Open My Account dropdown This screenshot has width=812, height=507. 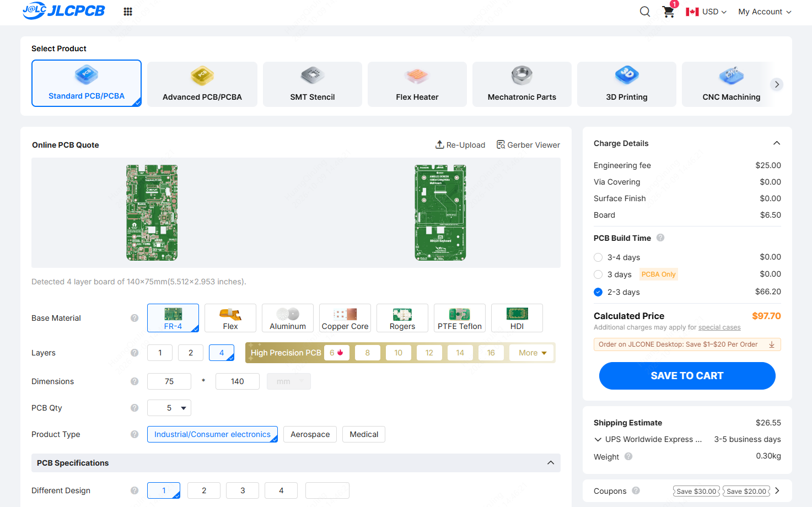coord(765,12)
